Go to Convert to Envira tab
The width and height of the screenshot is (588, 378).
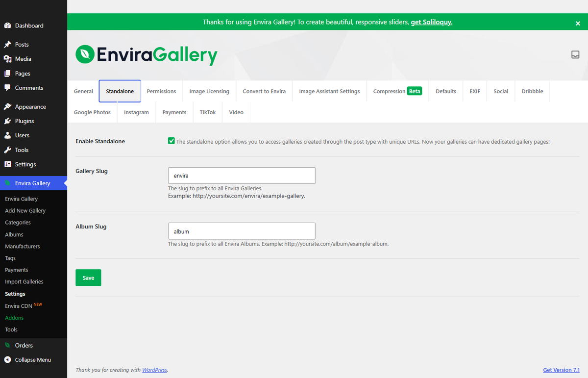tap(264, 91)
